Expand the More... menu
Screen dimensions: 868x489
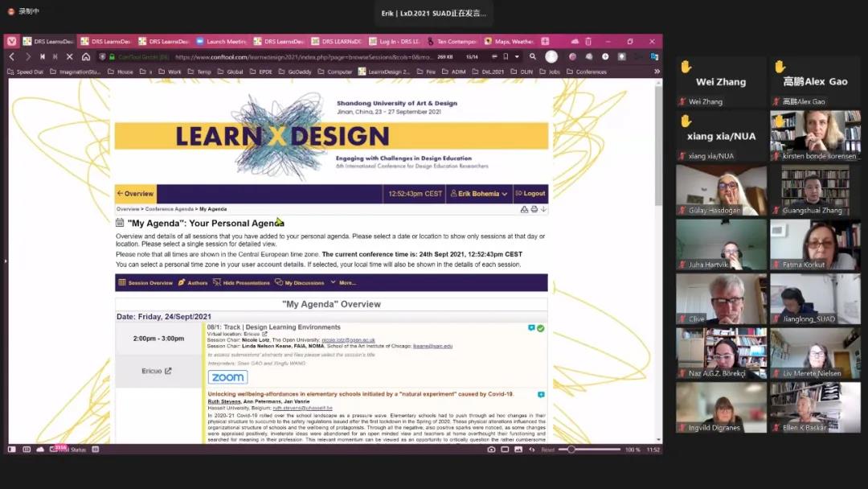(x=343, y=283)
